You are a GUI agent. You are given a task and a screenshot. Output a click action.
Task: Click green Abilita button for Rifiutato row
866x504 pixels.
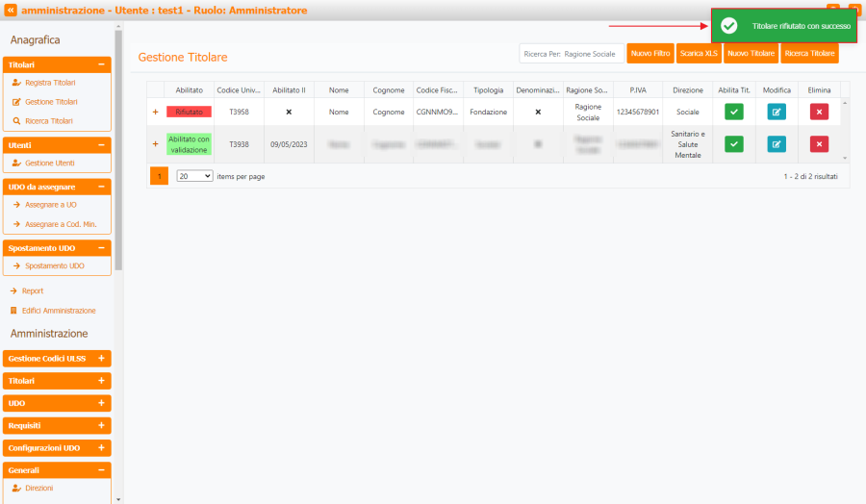pos(734,112)
